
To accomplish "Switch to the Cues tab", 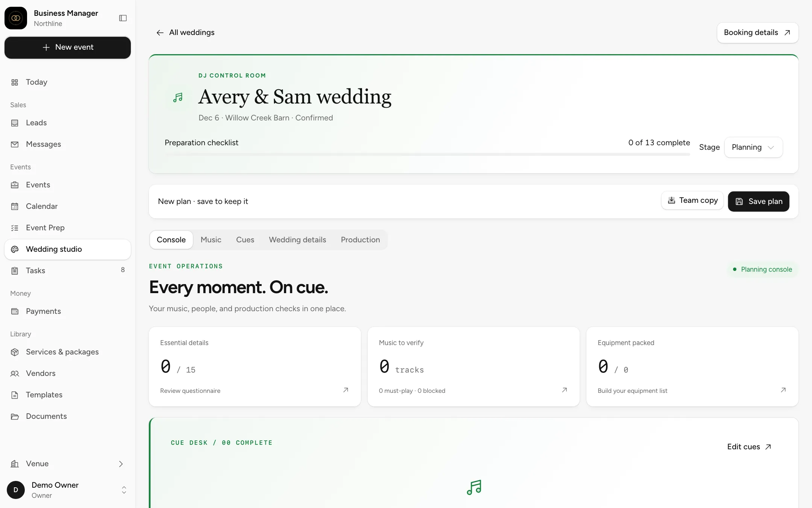I will (x=245, y=240).
